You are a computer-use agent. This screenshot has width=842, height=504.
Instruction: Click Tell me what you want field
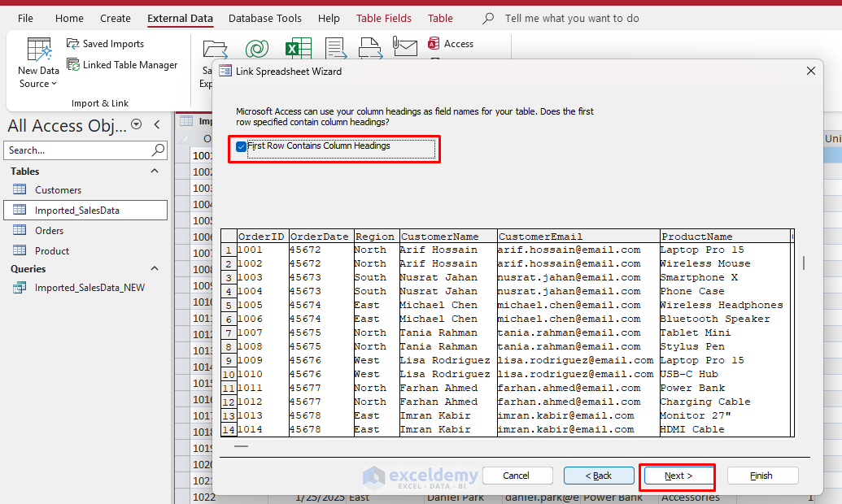[x=572, y=18]
